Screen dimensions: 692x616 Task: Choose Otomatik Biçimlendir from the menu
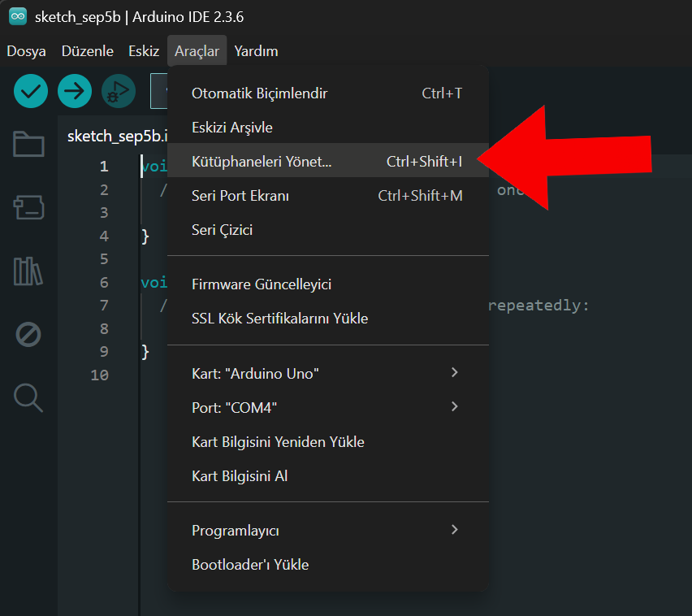point(260,93)
